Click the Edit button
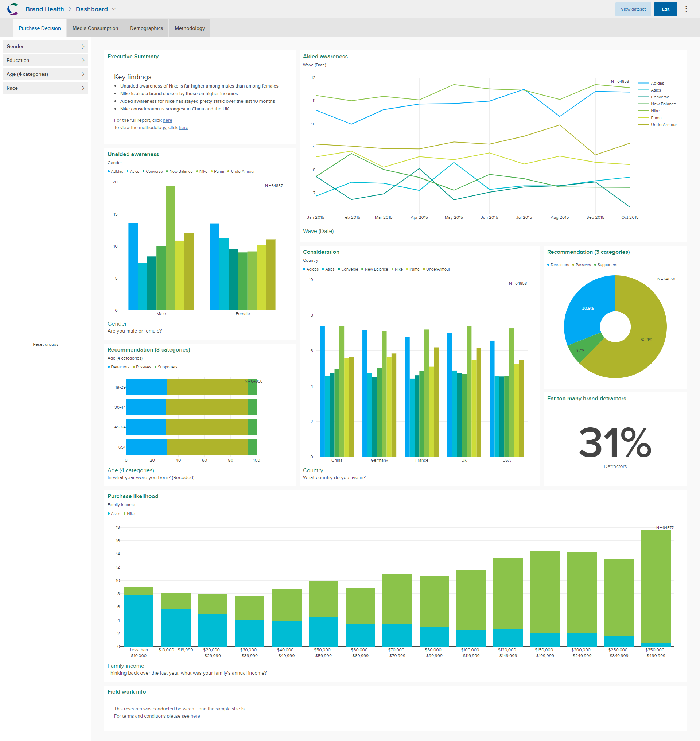 pos(665,9)
